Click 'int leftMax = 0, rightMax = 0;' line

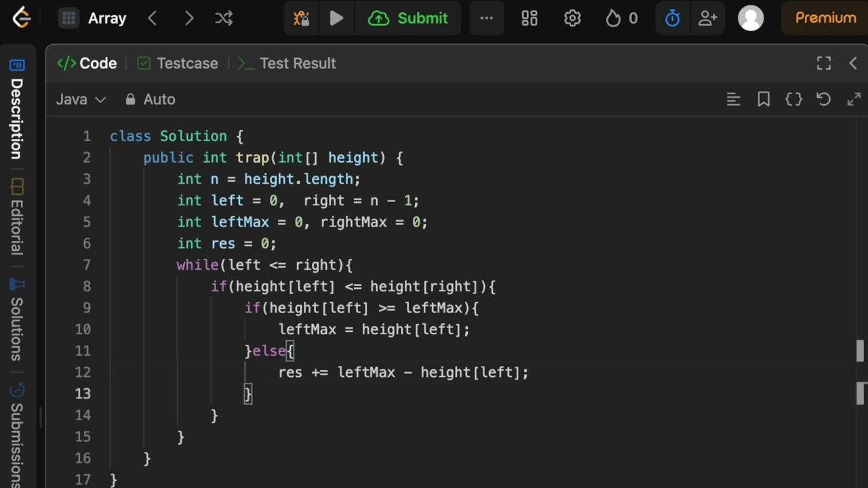[302, 222]
